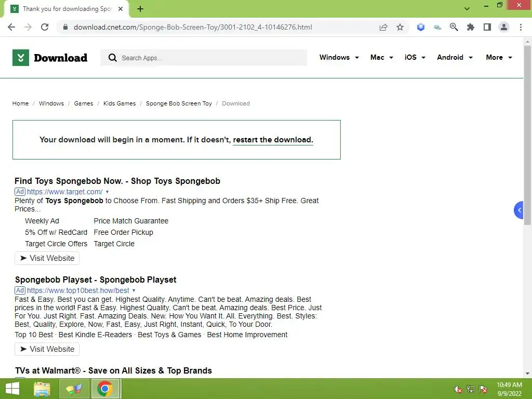The width and height of the screenshot is (532, 399).
Task: Go to Windows breadcrumb
Action: pos(51,103)
